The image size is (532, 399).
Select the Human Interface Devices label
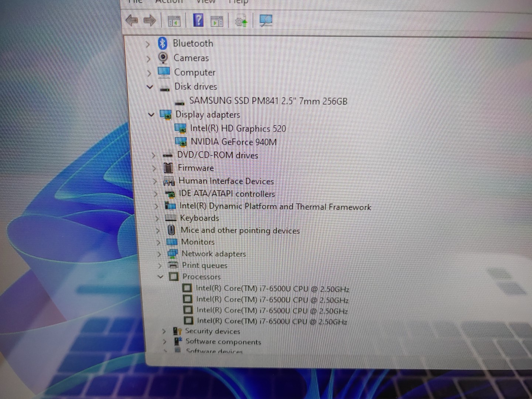(226, 181)
